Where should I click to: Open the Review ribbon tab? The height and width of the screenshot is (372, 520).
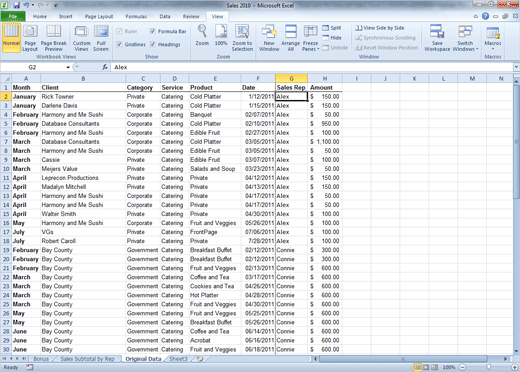click(x=191, y=16)
